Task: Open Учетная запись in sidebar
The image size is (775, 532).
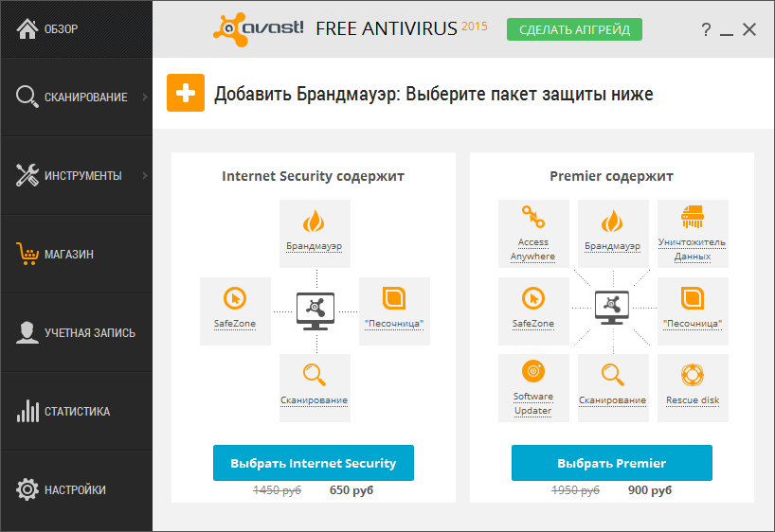Action: tap(76, 332)
